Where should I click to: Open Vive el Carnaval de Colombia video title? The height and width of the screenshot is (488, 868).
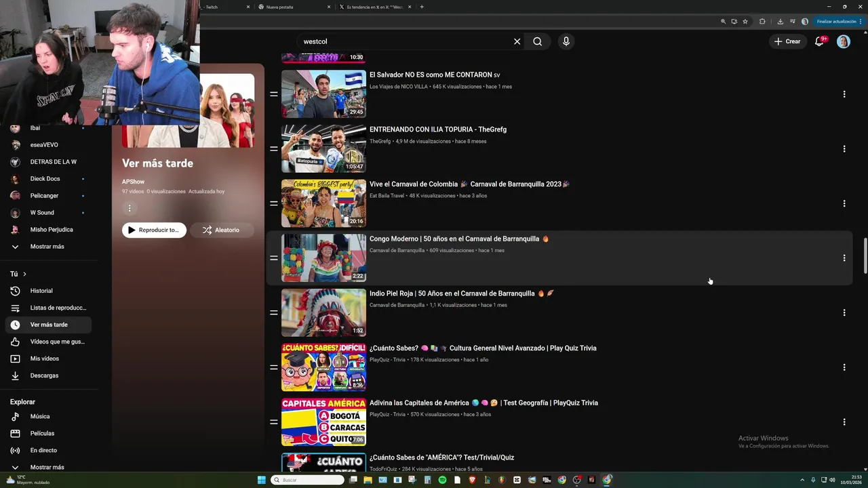469,184
